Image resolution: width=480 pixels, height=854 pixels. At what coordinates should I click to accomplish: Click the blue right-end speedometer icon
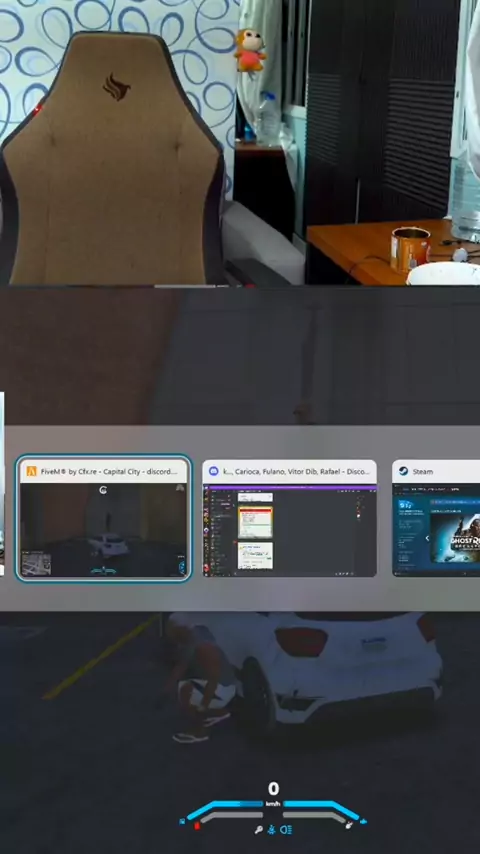[363, 821]
